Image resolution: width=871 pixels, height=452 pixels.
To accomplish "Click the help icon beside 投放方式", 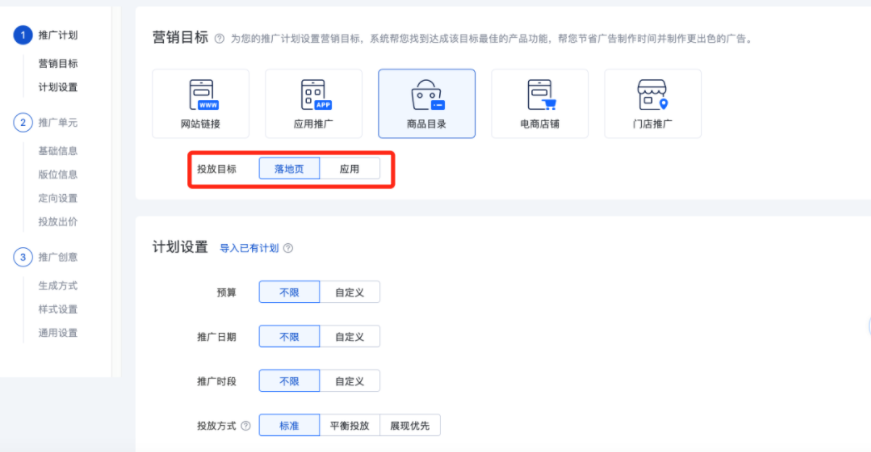I will pos(246,426).
